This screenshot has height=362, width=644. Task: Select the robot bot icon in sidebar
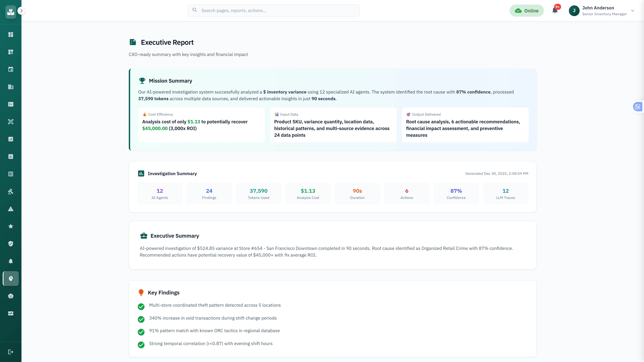point(11,296)
